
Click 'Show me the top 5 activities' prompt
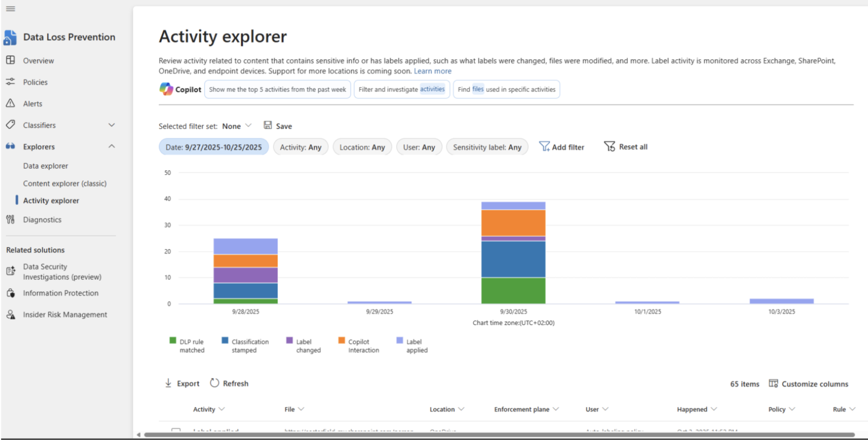coord(277,89)
